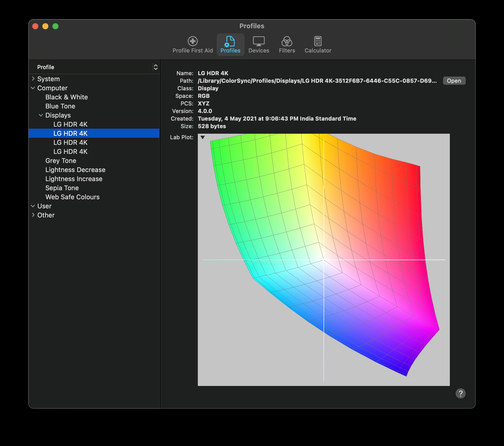The width and height of the screenshot is (504, 446).
Task: Switch to Devices tab
Action: tap(259, 45)
